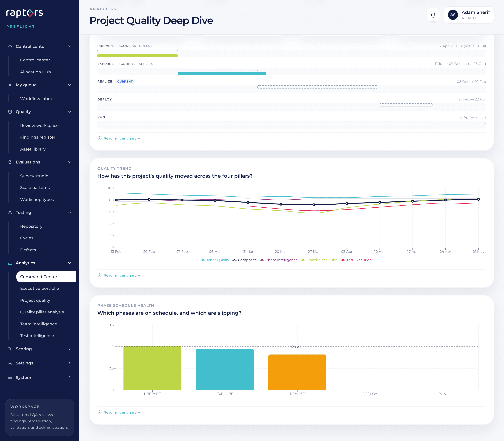Click Composite data point at 20 Feb
The width and height of the screenshot is (504, 441).
[149, 199]
